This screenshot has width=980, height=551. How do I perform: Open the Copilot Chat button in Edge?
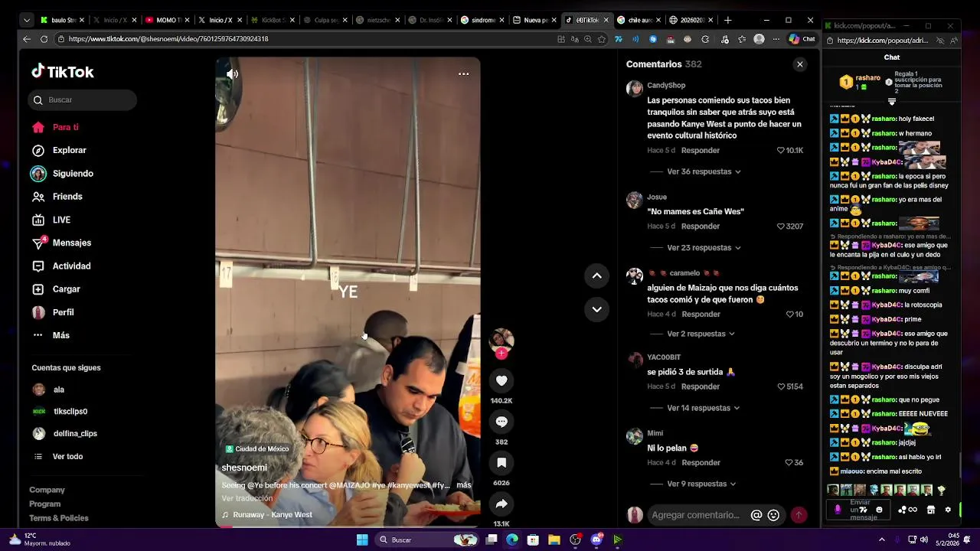pos(802,39)
